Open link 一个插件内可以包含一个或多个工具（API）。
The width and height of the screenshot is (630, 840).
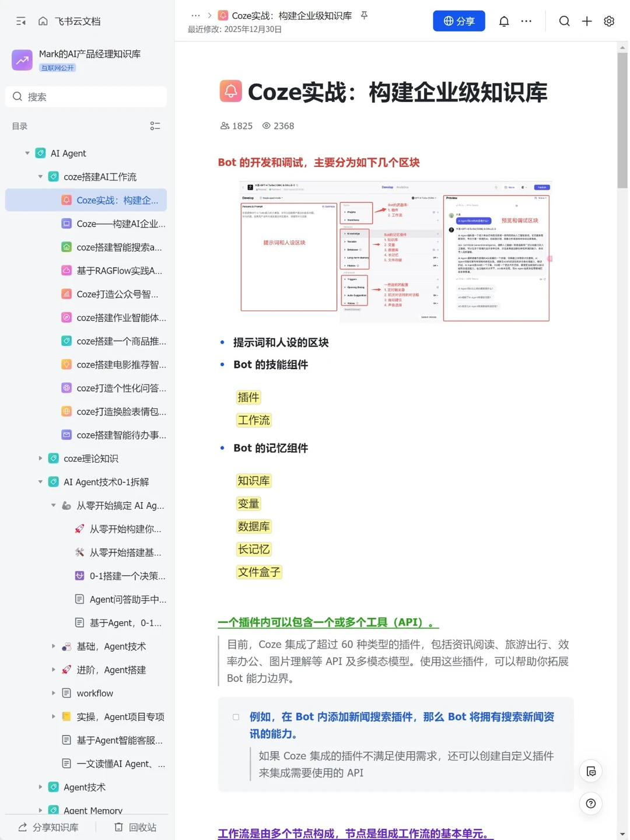point(328,622)
